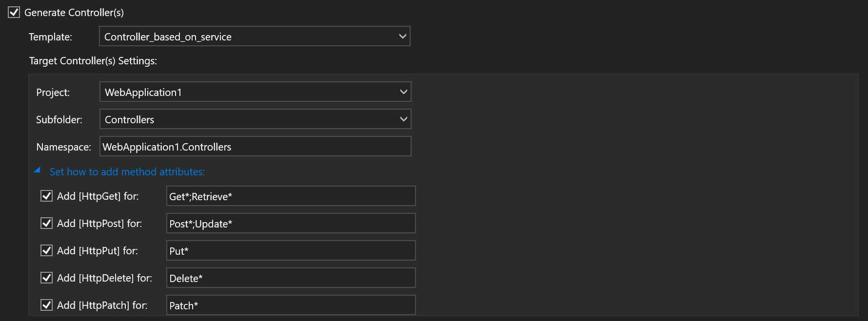
Task: Click the Set how to add method attributes link
Action: 127,172
